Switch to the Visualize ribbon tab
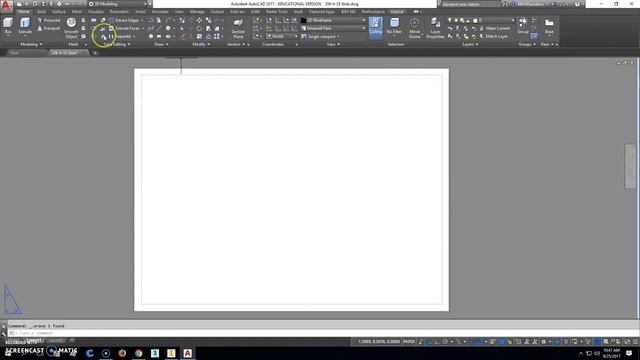This screenshot has height=360, width=640. pos(96,12)
